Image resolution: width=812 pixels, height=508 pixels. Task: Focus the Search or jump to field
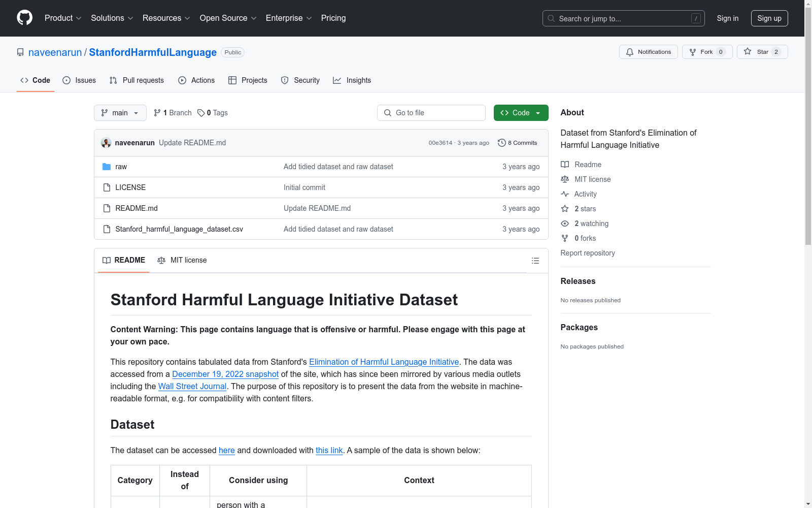[623, 18]
